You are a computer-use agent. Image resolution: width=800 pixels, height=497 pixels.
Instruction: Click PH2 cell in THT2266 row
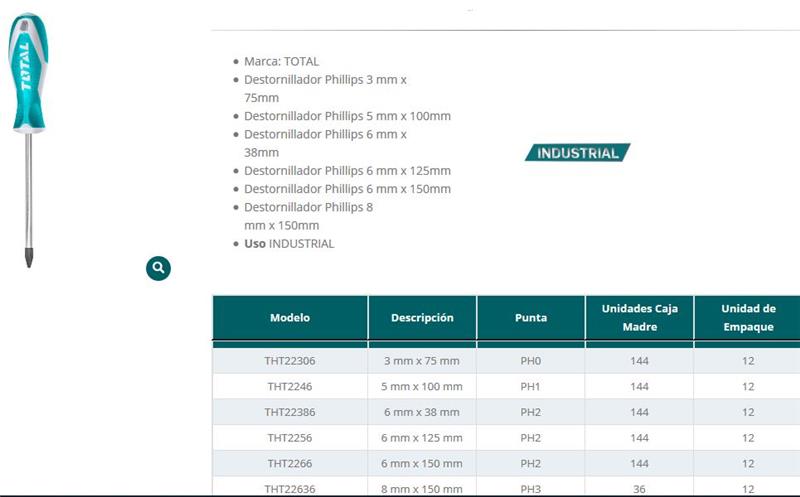click(531, 463)
